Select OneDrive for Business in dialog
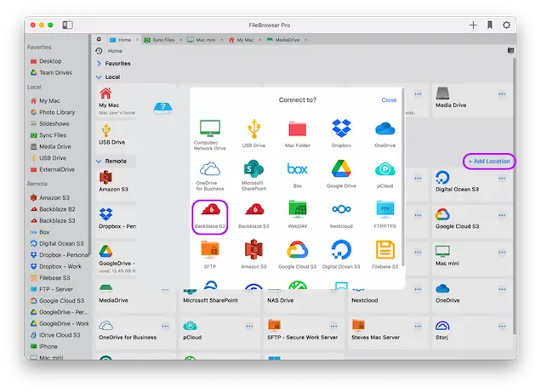Viewport: 541px width, 392px height. [x=210, y=176]
